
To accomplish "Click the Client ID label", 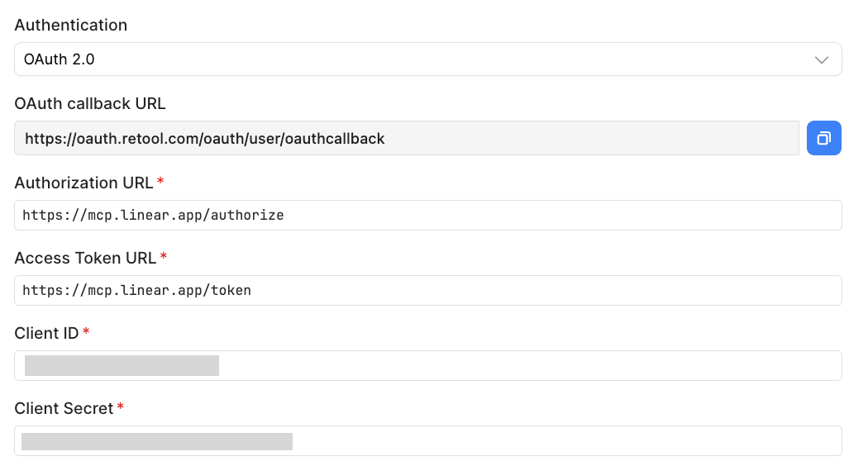I will (46, 333).
